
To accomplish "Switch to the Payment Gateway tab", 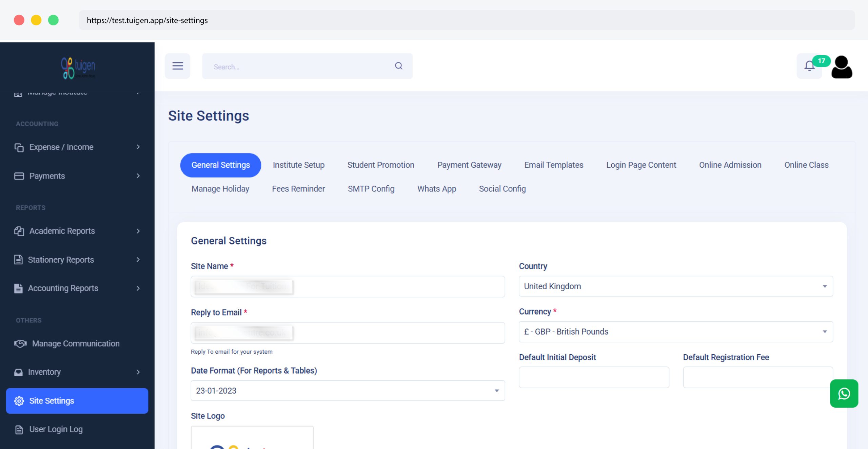I will (x=469, y=165).
